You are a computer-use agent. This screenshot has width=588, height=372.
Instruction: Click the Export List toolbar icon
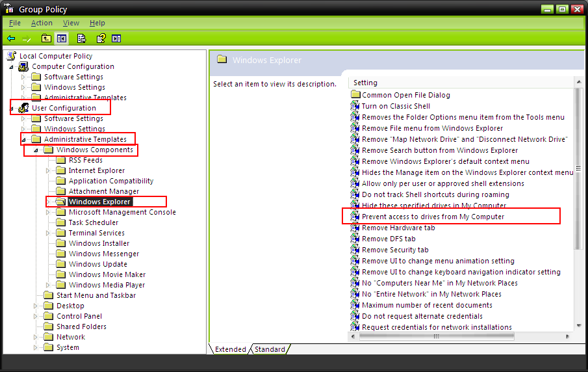81,38
